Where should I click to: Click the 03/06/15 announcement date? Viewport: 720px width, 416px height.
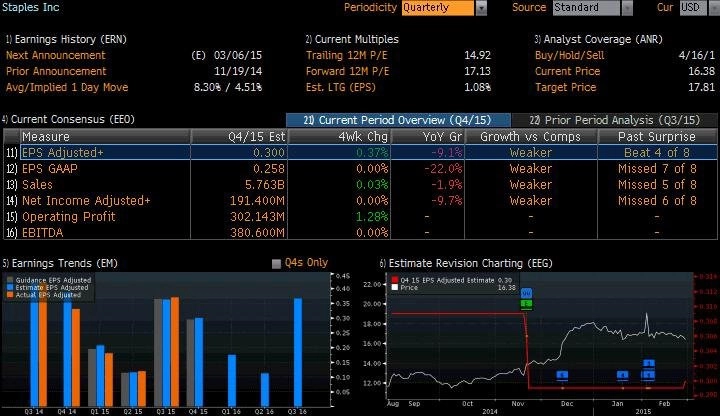(238, 56)
